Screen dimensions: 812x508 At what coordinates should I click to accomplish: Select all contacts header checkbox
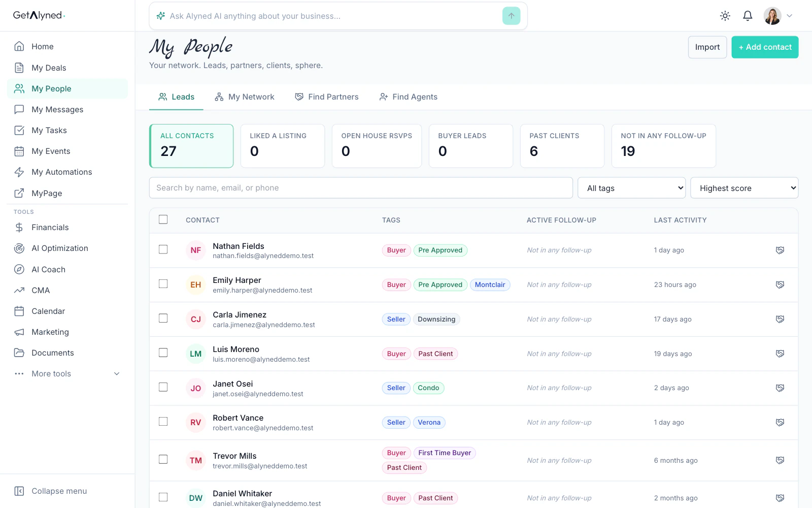pos(163,219)
